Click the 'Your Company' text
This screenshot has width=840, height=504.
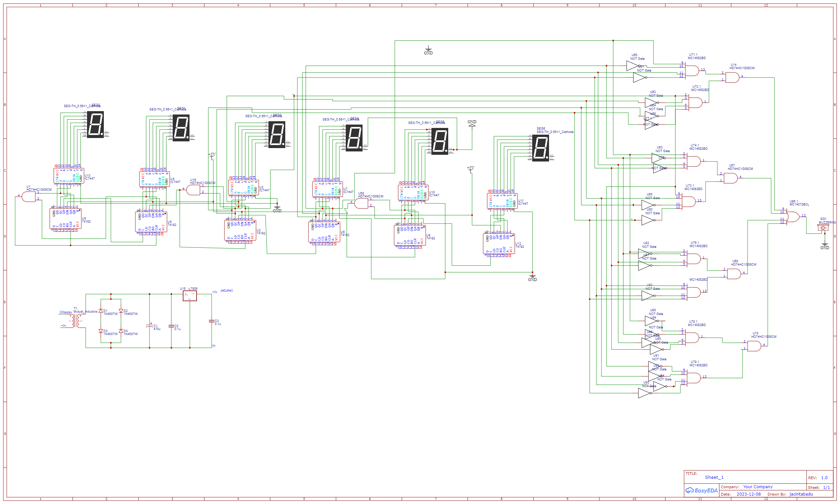(758, 487)
